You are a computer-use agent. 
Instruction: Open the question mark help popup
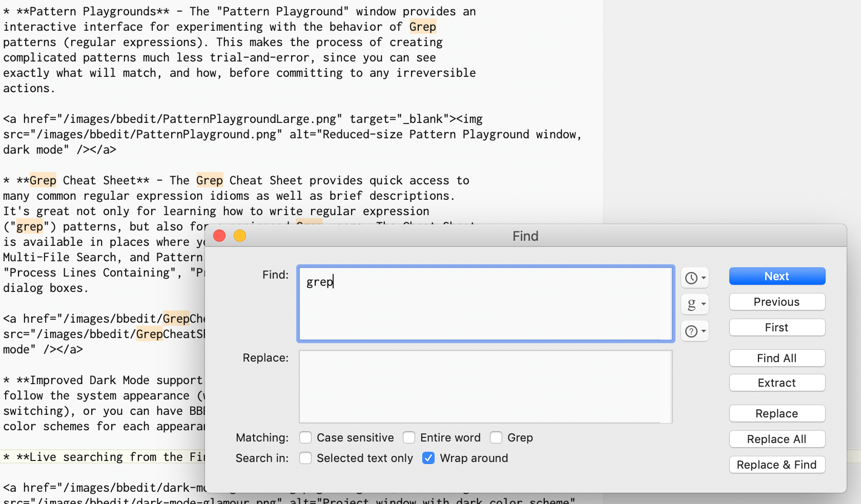pos(694,331)
